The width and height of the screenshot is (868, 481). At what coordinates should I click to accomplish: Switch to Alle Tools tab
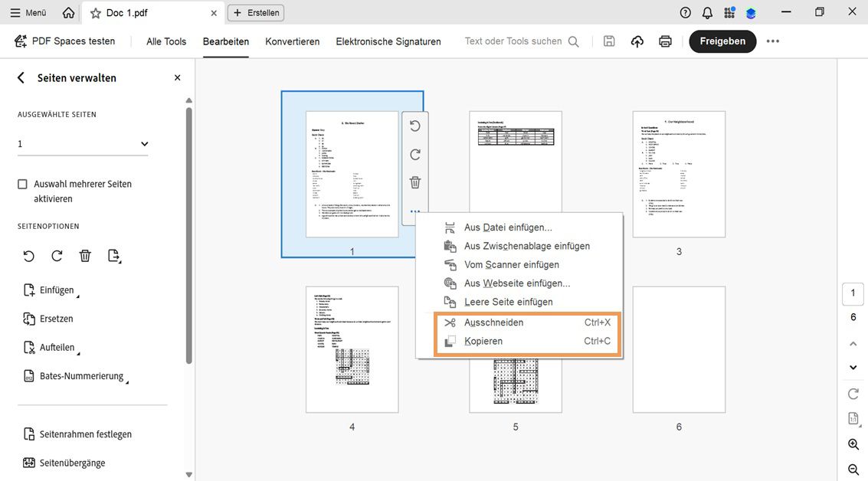(166, 41)
